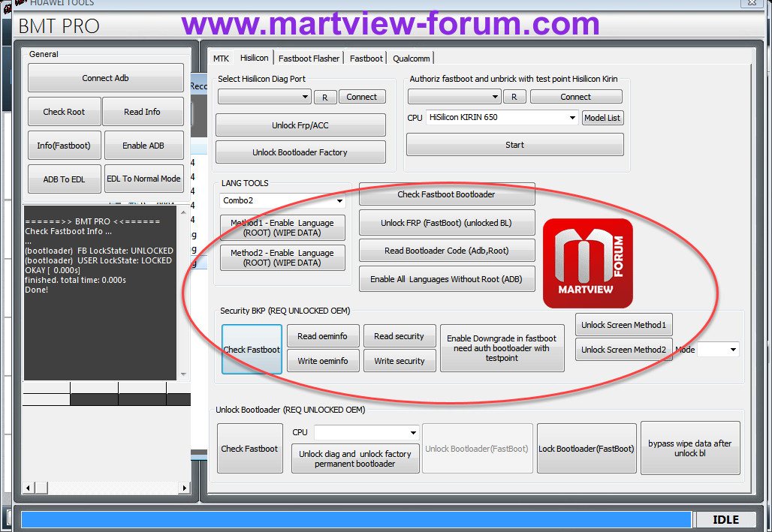This screenshot has height=532, width=772.
Task: Open the Fastboot tab
Action: (x=366, y=59)
